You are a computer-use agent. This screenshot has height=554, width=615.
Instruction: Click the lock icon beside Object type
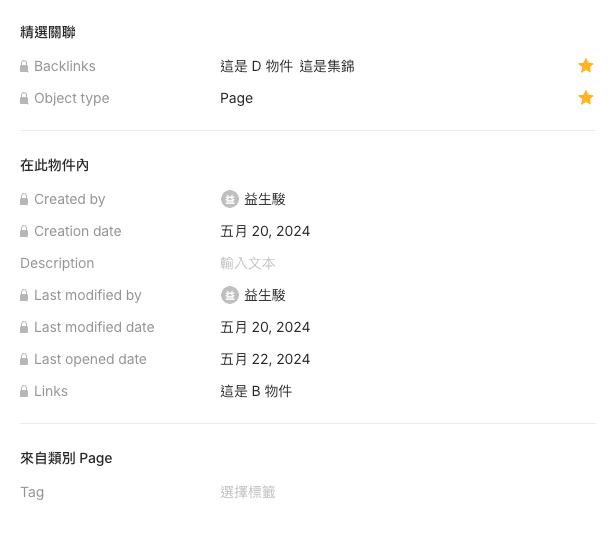coord(24,98)
